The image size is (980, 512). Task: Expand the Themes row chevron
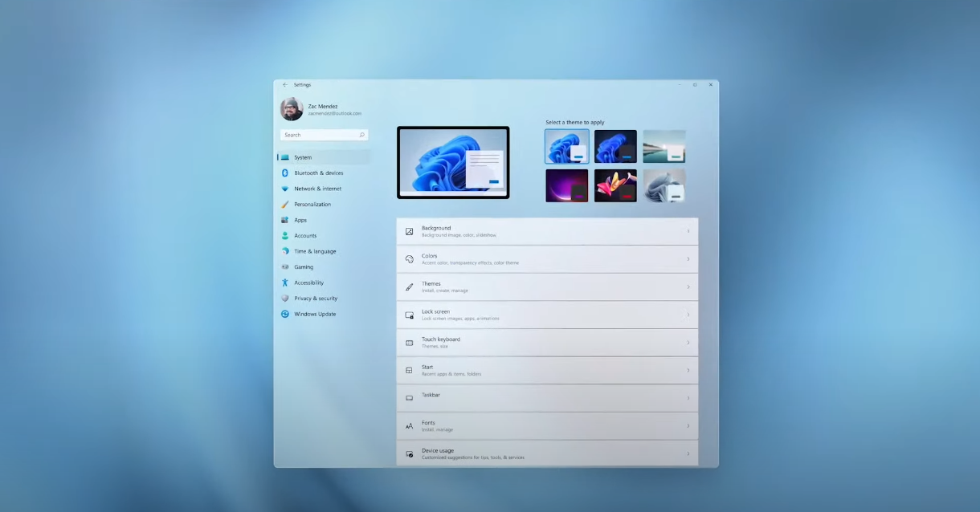click(688, 287)
